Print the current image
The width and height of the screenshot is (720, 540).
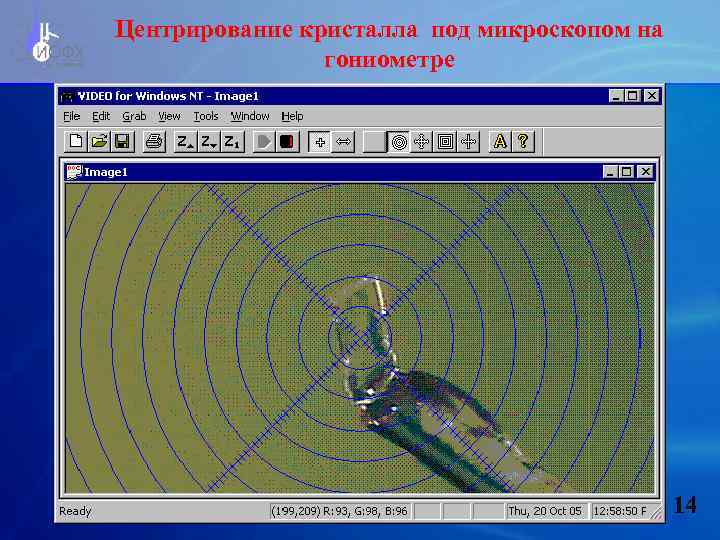pyautogui.click(x=154, y=141)
